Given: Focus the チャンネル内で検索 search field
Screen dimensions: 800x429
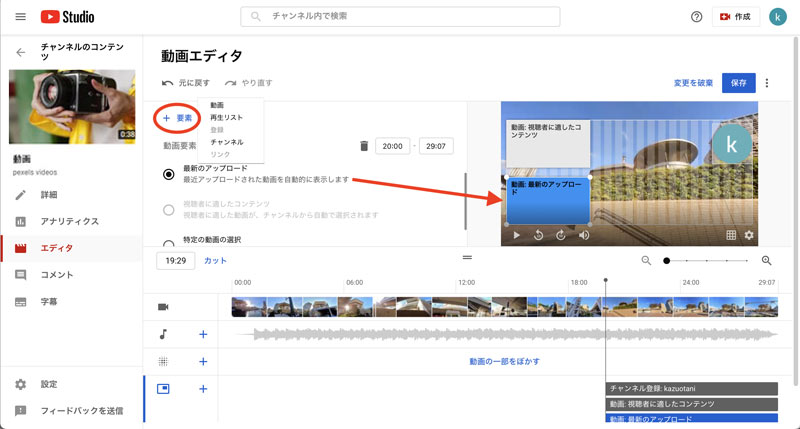Looking at the screenshot, I should 400,16.
